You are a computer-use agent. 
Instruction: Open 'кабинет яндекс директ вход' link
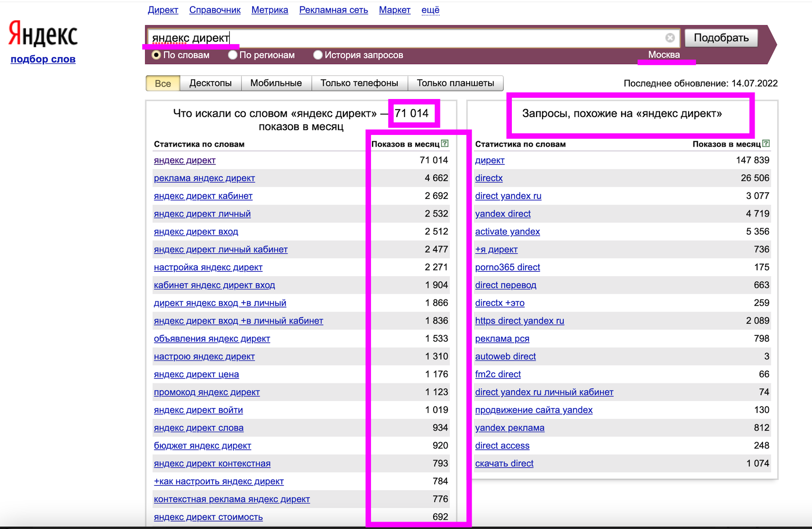click(x=214, y=285)
